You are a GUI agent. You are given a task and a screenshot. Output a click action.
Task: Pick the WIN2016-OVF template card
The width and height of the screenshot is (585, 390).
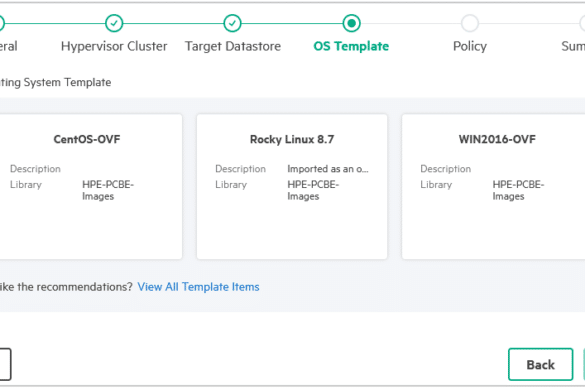pos(493,187)
